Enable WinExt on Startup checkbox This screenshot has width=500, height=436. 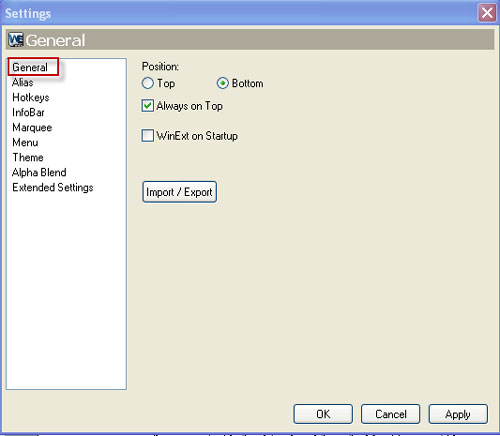[148, 136]
